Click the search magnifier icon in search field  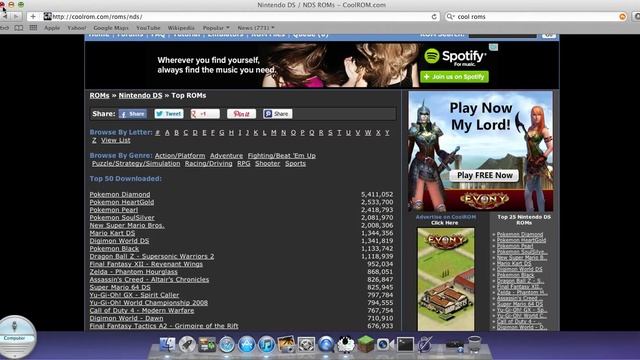[x=450, y=17]
